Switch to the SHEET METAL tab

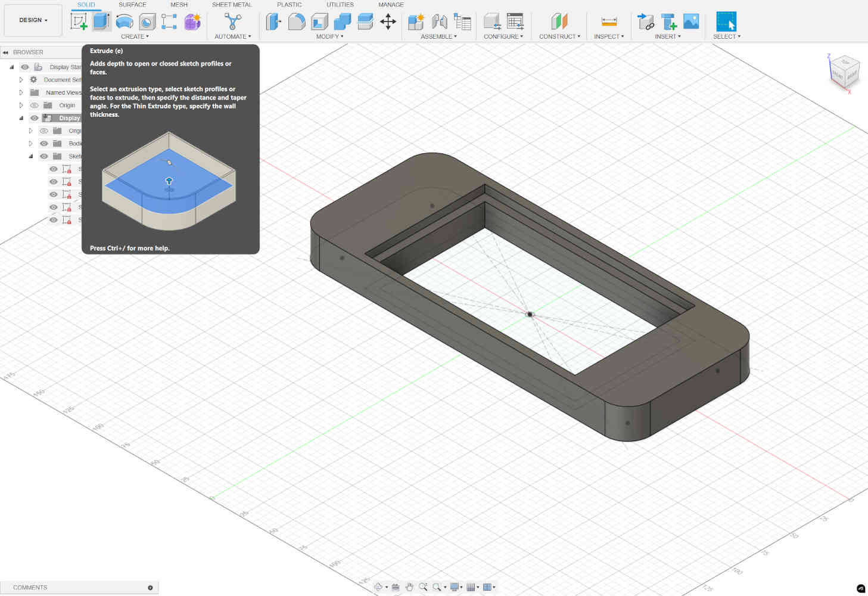(232, 5)
